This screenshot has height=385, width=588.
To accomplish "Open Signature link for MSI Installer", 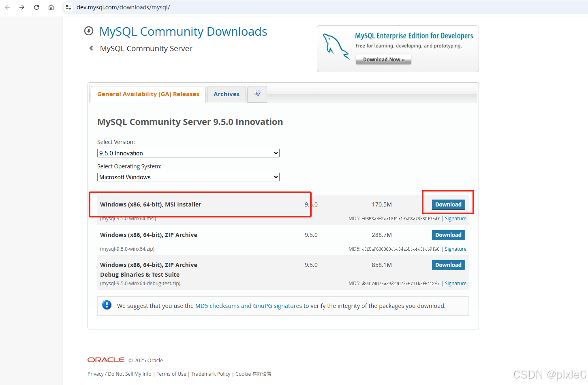I will (455, 219).
